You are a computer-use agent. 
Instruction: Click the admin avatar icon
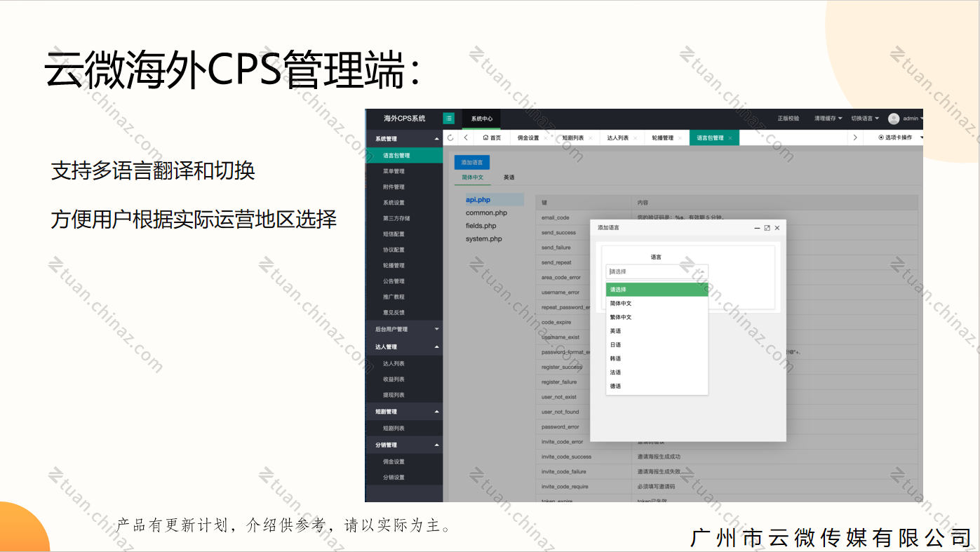(x=894, y=119)
